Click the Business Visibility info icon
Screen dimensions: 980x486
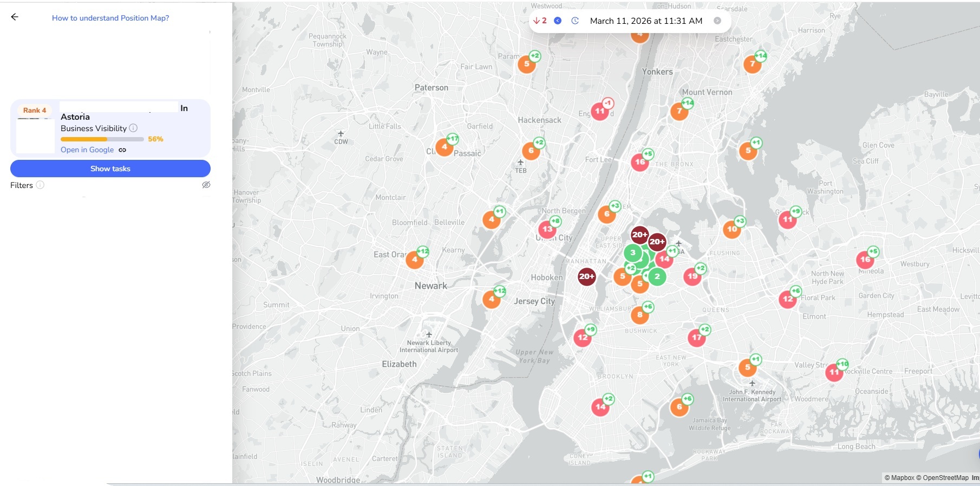coord(133,128)
